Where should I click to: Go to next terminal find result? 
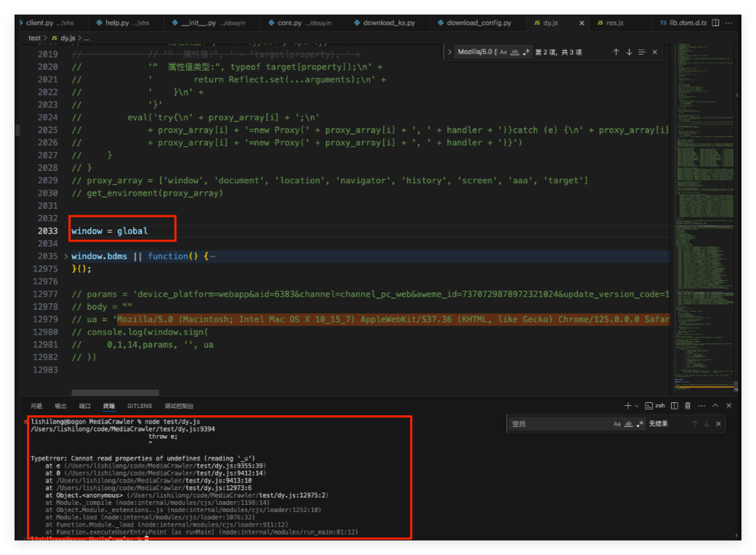(707, 424)
